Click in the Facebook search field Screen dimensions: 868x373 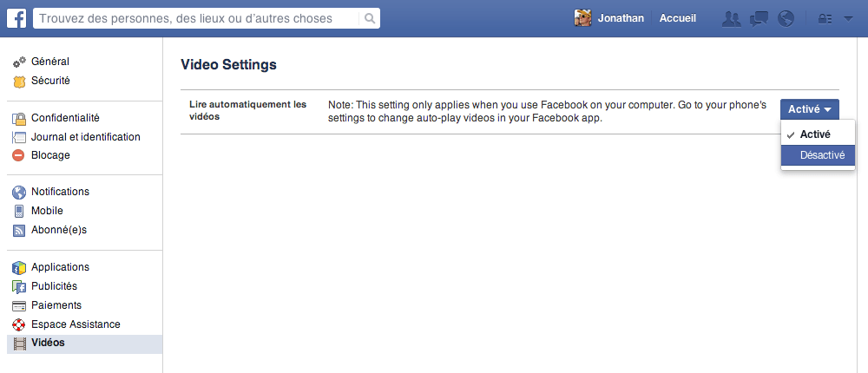(x=195, y=18)
